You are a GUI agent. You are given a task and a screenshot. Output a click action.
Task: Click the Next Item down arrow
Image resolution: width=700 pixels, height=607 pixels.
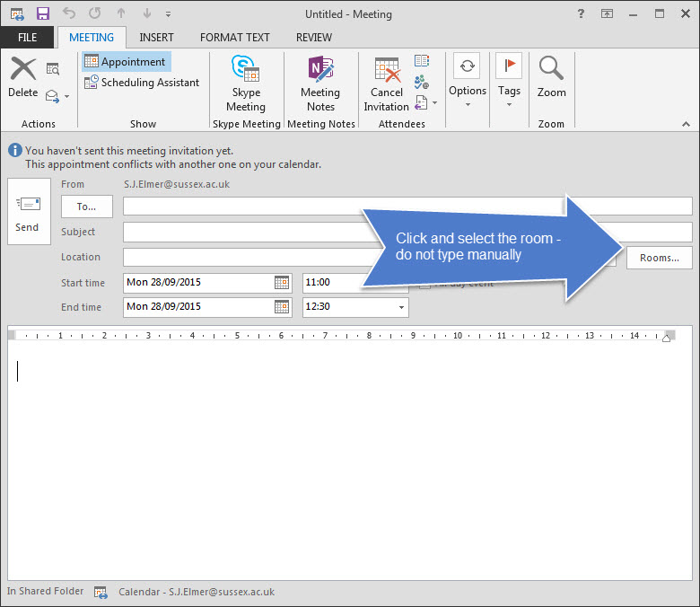point(147,13)
